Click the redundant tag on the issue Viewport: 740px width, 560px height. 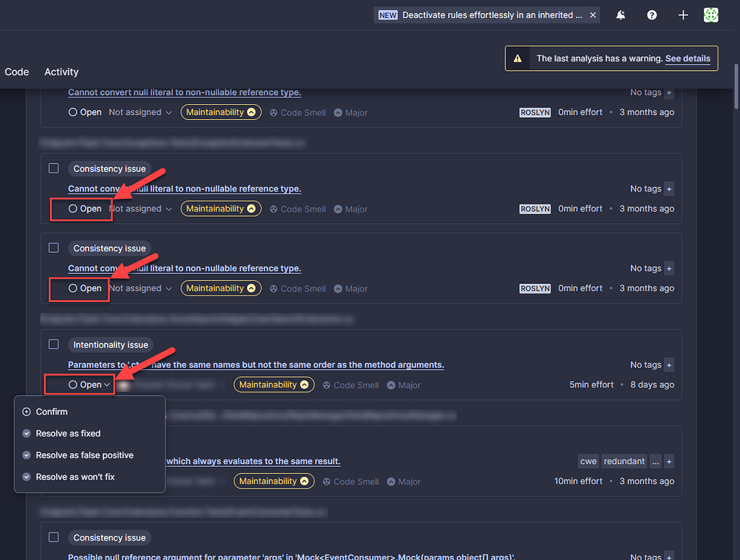click(x=624, y=461)
